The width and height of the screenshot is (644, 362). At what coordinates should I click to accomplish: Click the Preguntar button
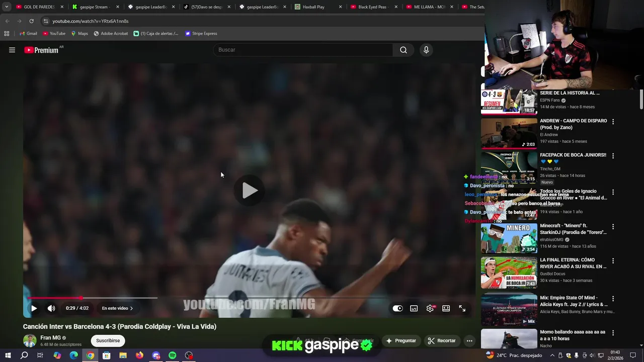pyautogui.click(x=401, y=340)
